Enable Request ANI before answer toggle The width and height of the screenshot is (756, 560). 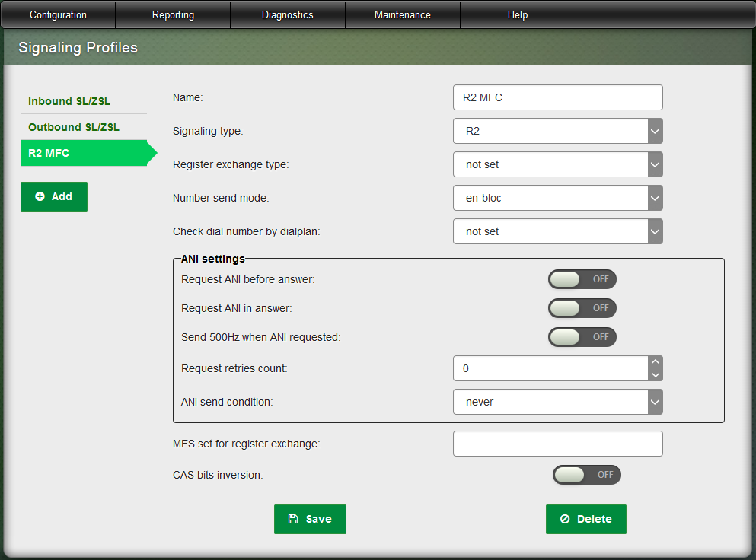point(582,279)
